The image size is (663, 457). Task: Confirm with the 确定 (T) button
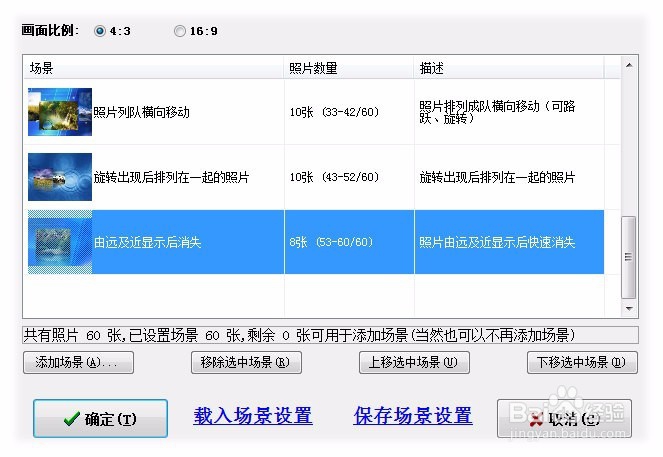pyautogui.click(x=101, y=419)
